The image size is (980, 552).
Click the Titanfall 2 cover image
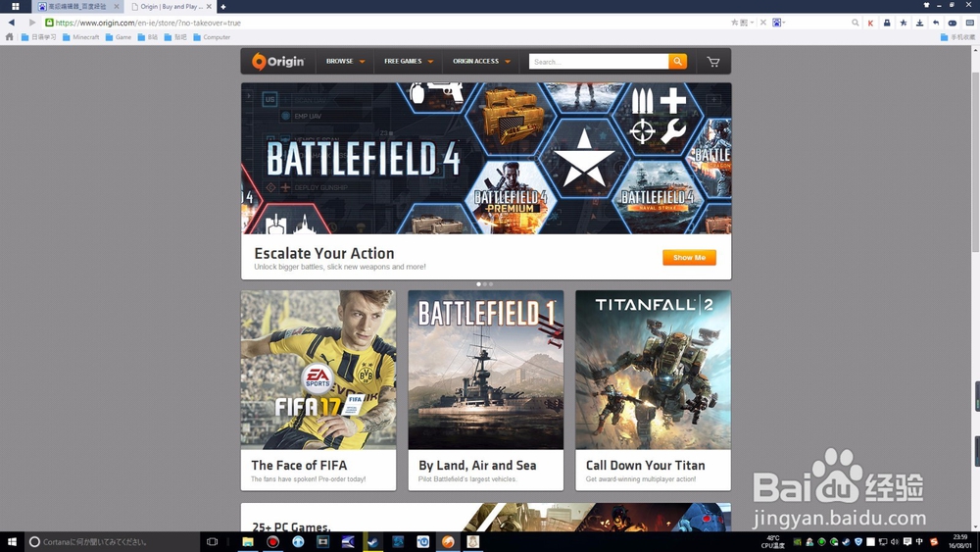click(x=653, y=370)
